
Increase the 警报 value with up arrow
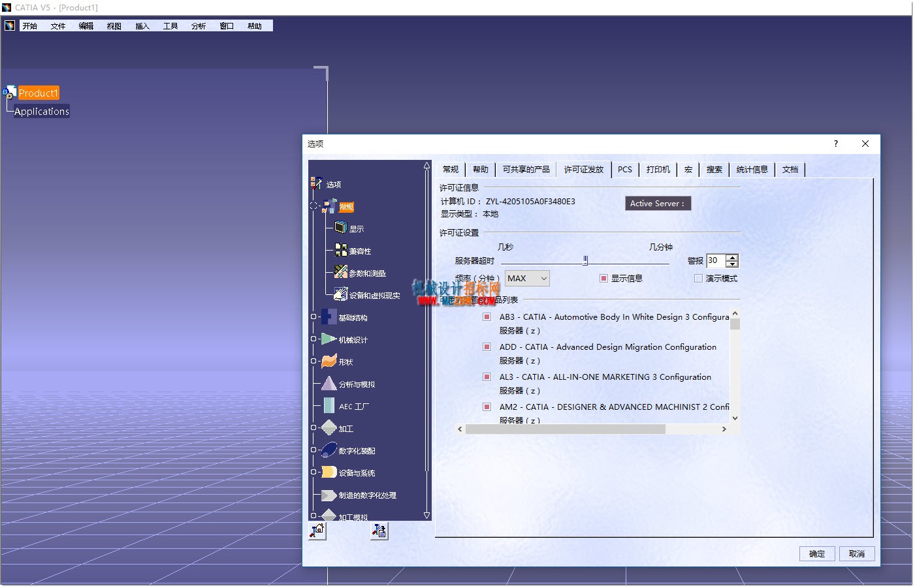pos(732,257)
